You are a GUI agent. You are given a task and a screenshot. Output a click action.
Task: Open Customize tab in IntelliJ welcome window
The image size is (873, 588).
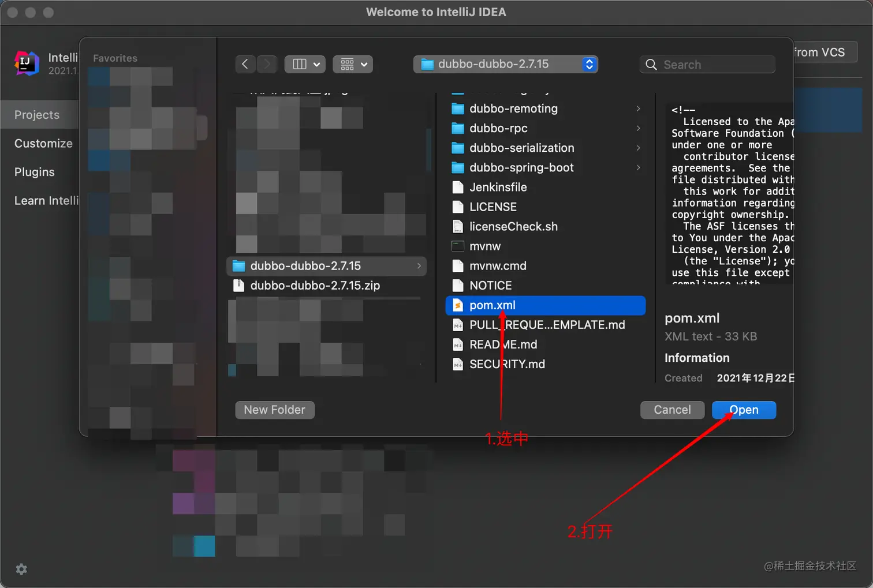43,143
